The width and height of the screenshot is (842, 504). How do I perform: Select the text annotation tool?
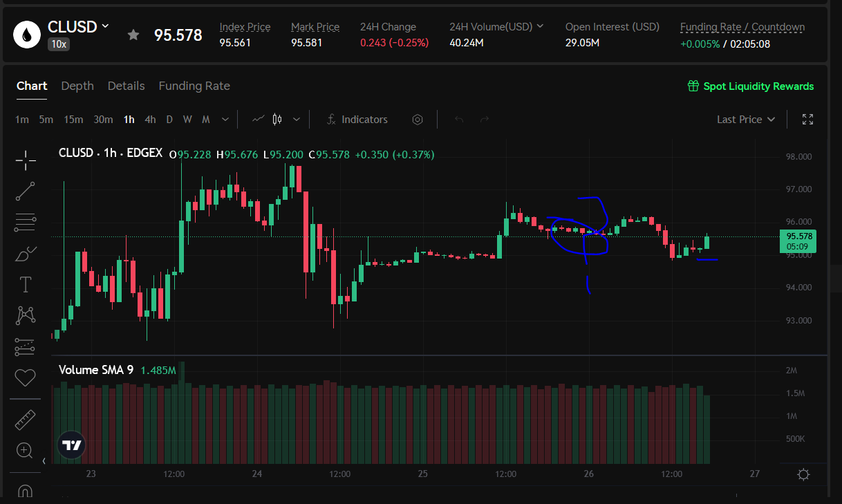26,284
